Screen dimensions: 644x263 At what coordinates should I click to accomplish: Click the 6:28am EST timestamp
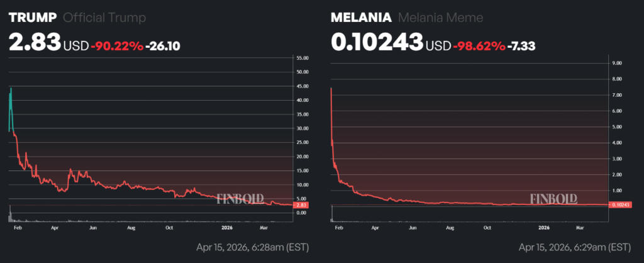(x=261, y=246)
